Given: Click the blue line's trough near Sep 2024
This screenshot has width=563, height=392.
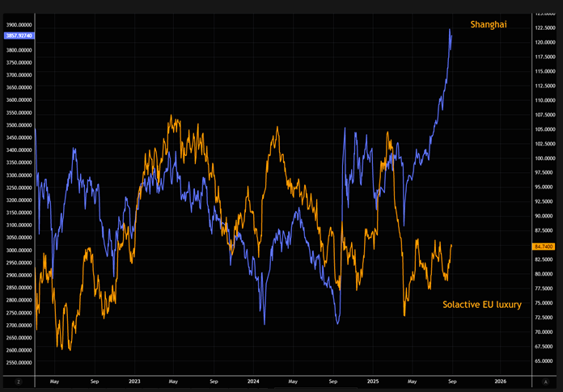Looking at the screenshot, I should (337, 323).
